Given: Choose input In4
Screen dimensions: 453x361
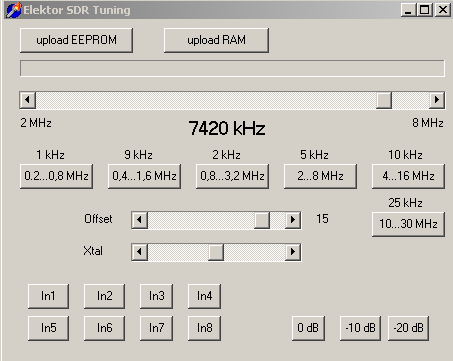Looking at the screenshot, I should pyautogui.click(x=204, y=296).
